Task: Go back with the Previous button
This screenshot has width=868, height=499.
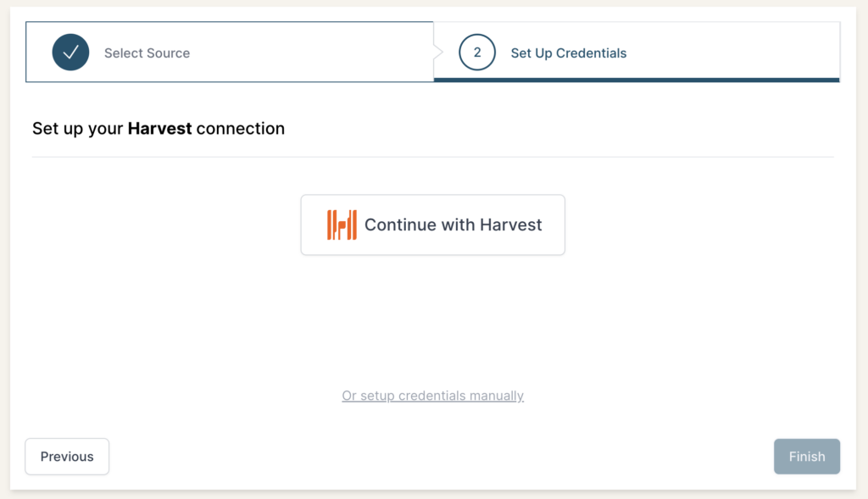Action: (x=67, y=457)
